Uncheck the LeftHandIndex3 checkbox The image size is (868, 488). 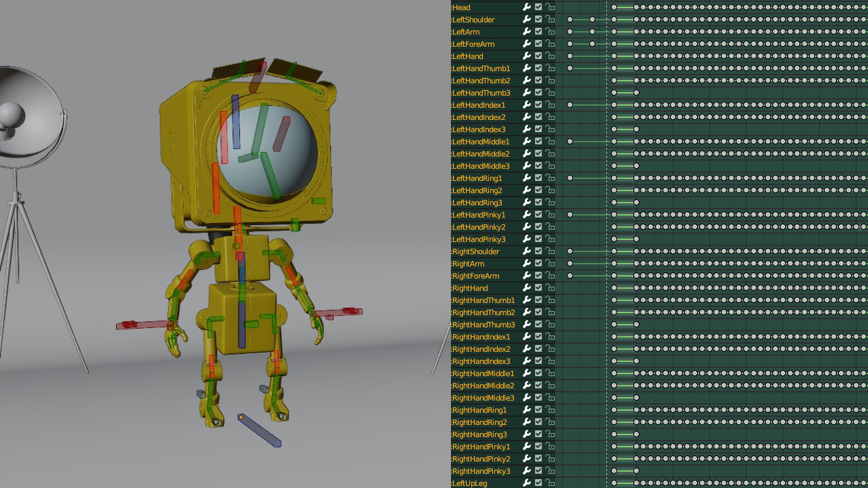coord(538,129)
